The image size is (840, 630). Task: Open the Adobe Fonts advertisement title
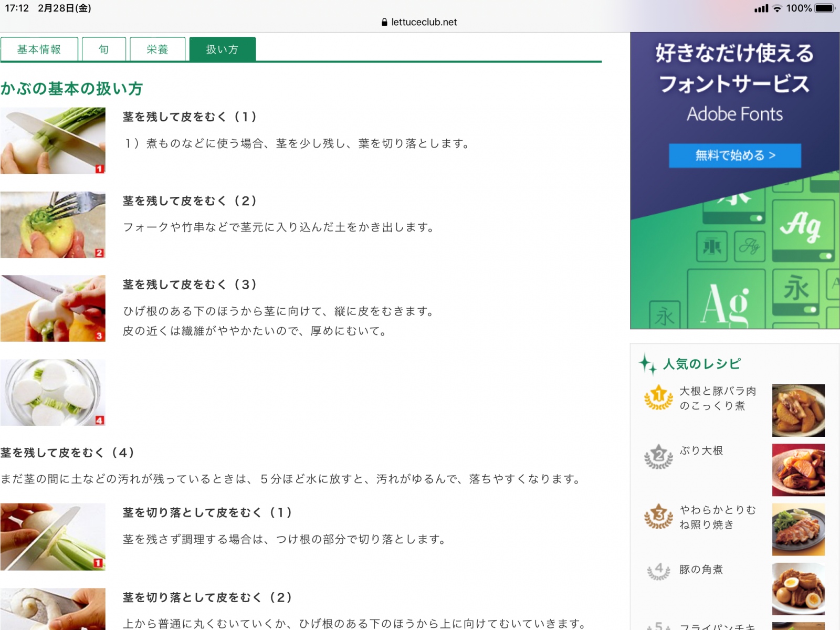(x=734, y=114)
